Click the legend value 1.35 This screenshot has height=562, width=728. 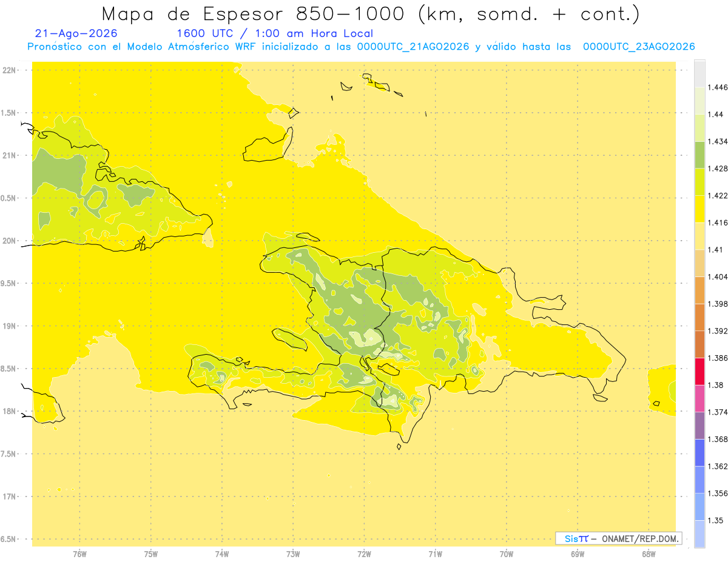pos(715,520)
